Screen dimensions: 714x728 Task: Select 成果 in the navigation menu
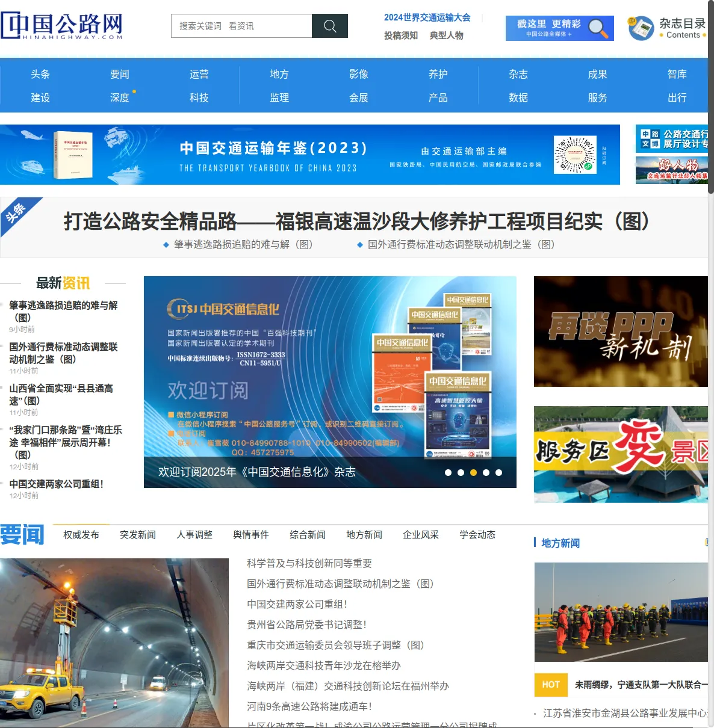pos(598,74)
